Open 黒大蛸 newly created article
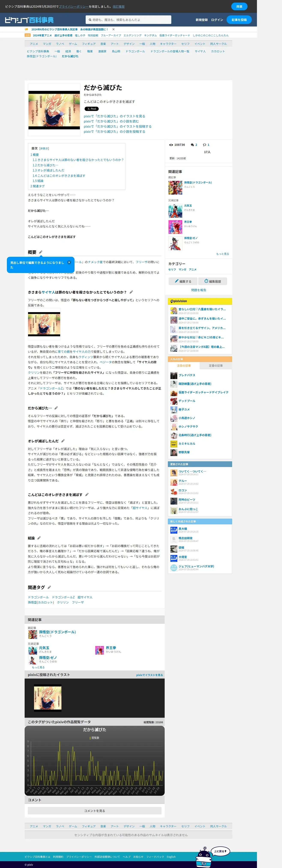The image size is (282, 868). [x=182, y=529]
